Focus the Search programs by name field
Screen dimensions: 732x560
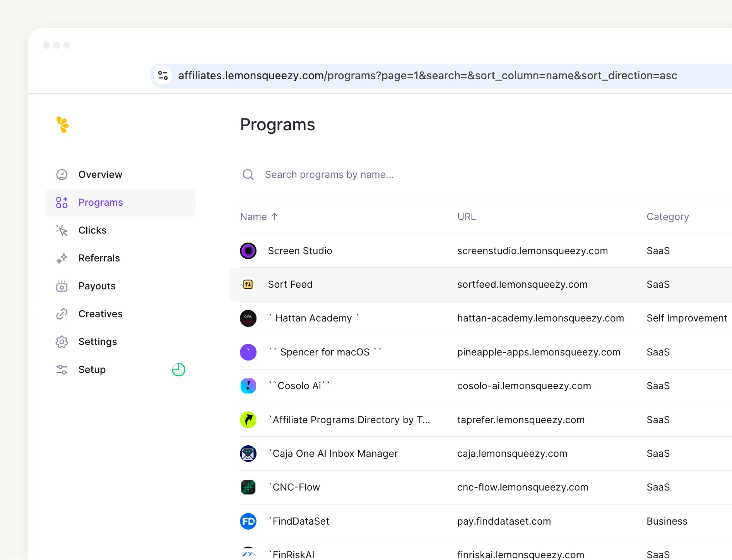coord(329,175)
